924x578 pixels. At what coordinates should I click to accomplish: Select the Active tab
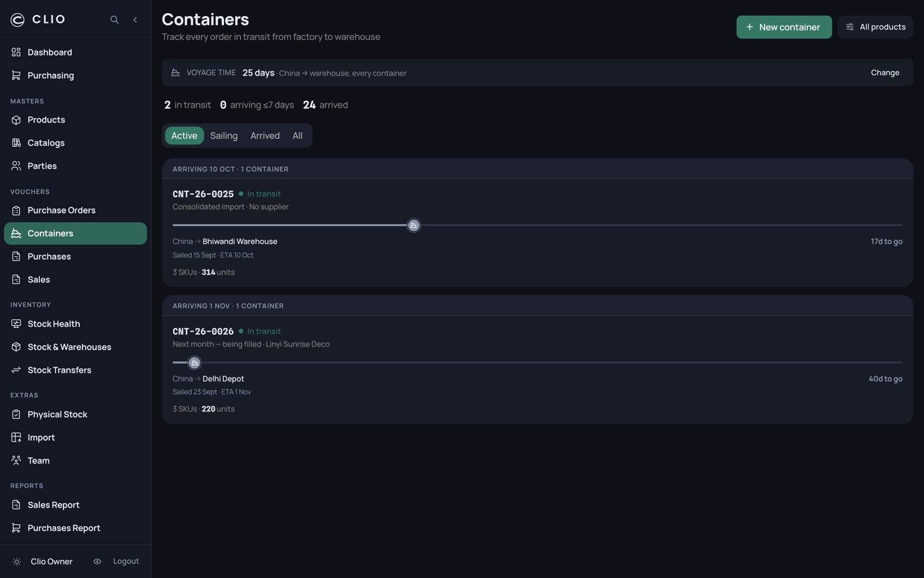(x=184, y=136)
